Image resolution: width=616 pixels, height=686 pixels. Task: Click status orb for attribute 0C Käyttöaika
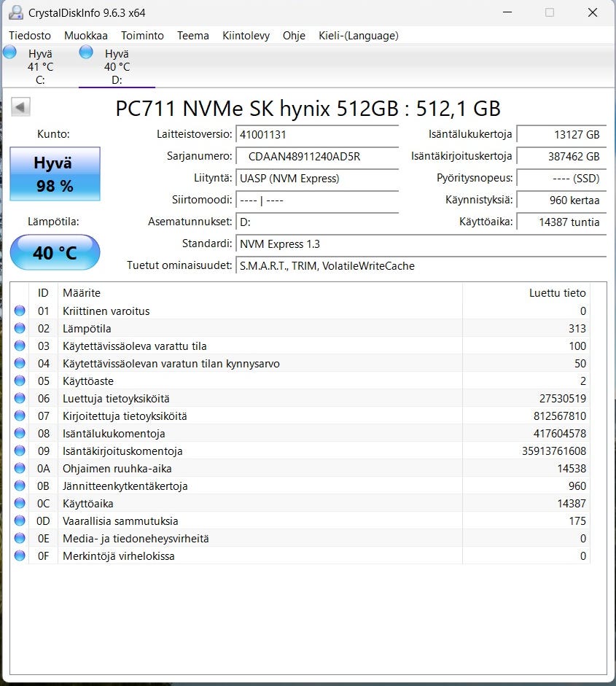[20, 503]
